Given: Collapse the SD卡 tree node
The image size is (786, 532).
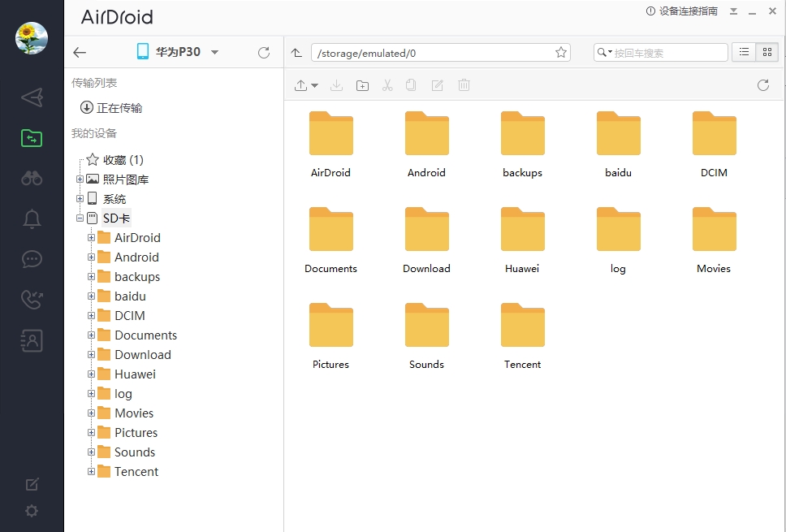Looking at the screenshot, I should [80, 218].
